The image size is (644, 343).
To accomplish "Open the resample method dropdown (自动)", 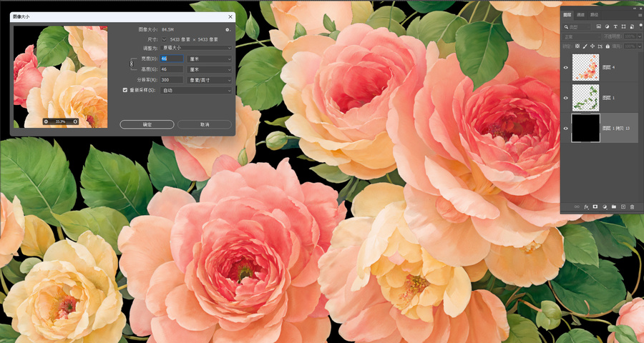I will tap(196, 90).
